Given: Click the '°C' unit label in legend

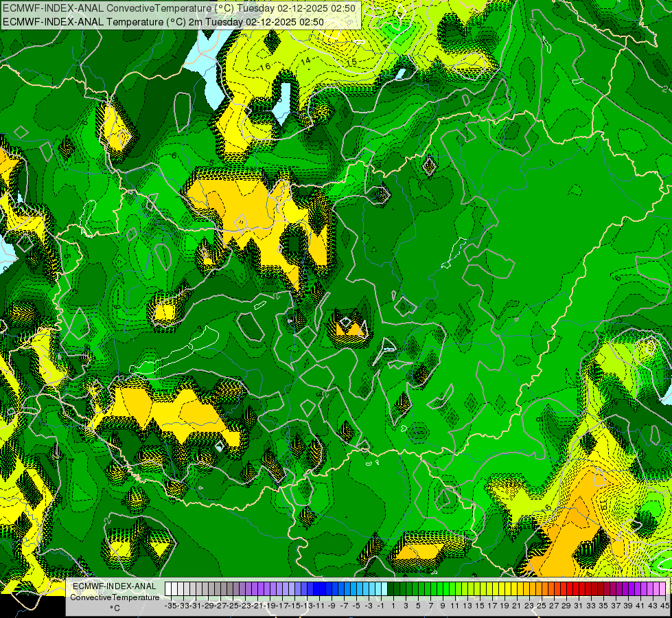Looking at the screenshot, I should coord(115,608).
